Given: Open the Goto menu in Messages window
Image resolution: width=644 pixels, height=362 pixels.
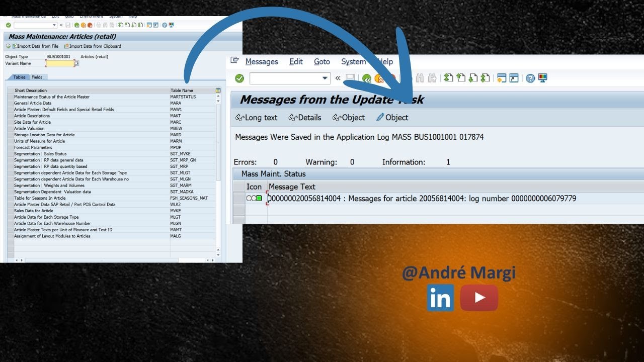Looking at the screenshot, I should pyautogui.click(x=322, y=61).
